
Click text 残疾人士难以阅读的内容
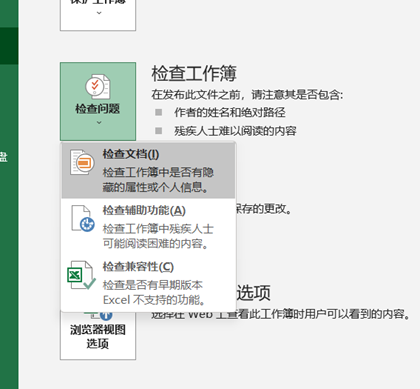pos(235,131)
